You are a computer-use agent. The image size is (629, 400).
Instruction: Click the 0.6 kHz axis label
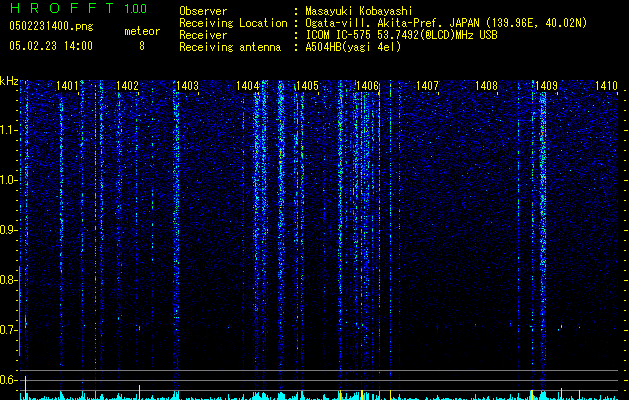[x=9, y=380]
